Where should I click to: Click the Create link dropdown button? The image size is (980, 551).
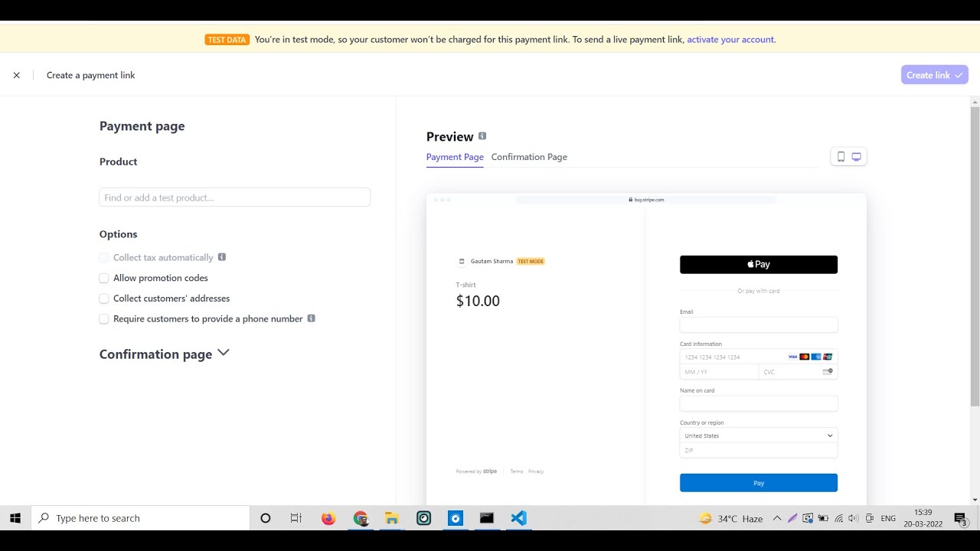[x=934, y=75]
